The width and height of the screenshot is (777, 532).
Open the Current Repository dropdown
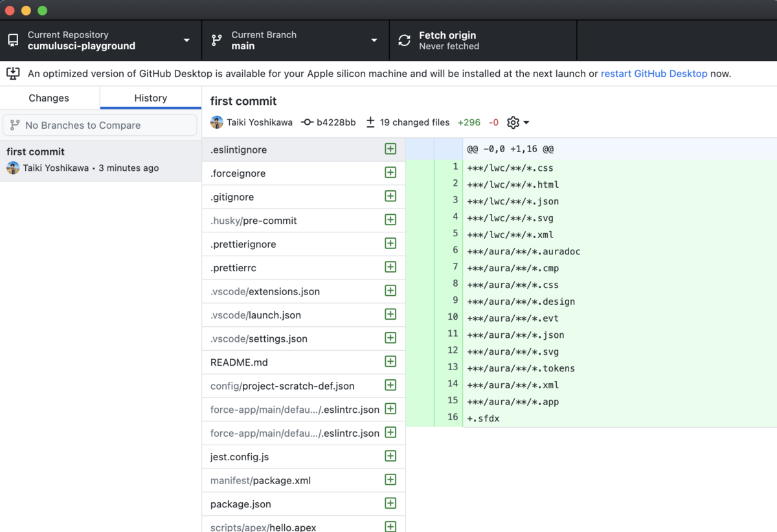100,40
